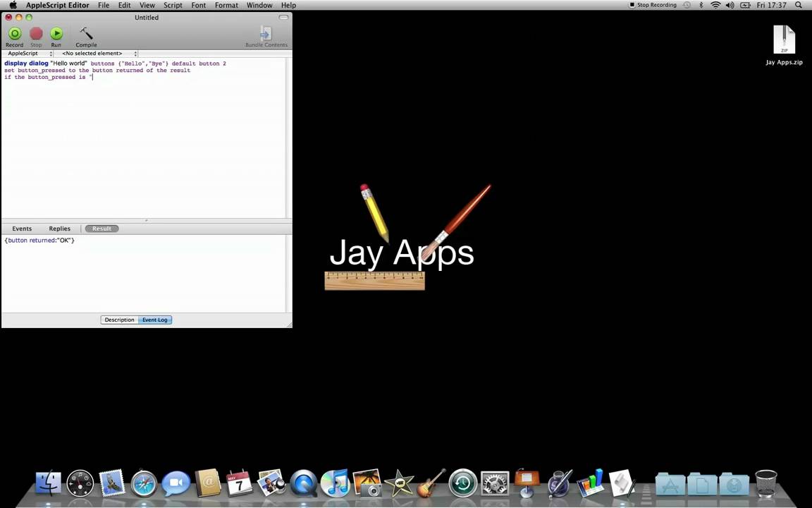The height and width of the screenshot is (508, 812).
Task: Open the Help menu
Action: point(288,5)
